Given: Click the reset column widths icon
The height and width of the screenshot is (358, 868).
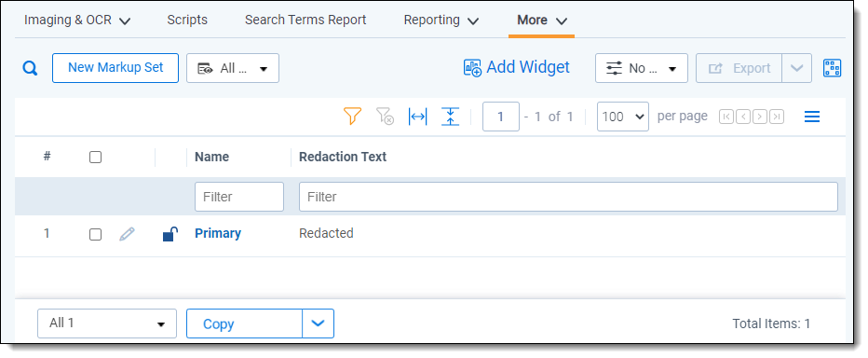Looking at the screenshot, I should [x=417, y=117].
